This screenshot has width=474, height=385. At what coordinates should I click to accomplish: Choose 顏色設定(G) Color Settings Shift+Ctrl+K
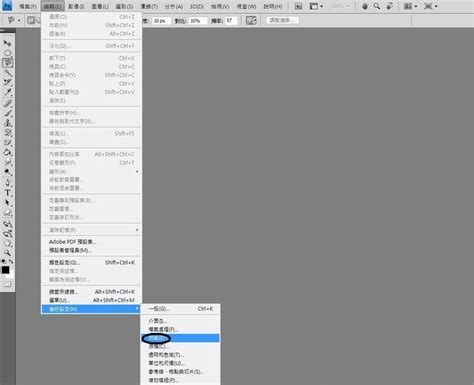(91, 263)
